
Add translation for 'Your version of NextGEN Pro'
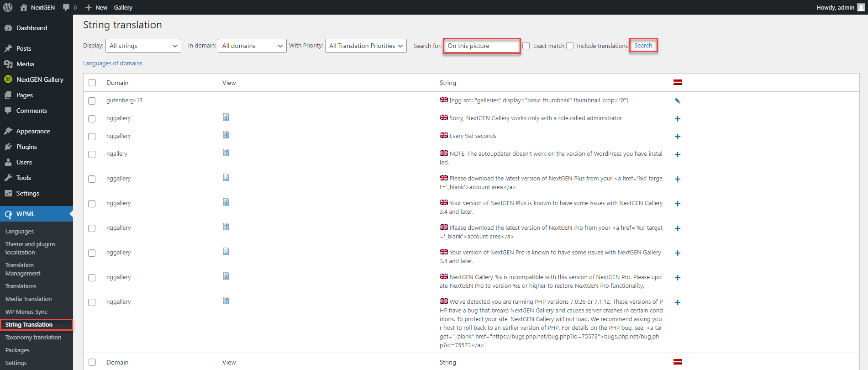(x=678, y=253)
